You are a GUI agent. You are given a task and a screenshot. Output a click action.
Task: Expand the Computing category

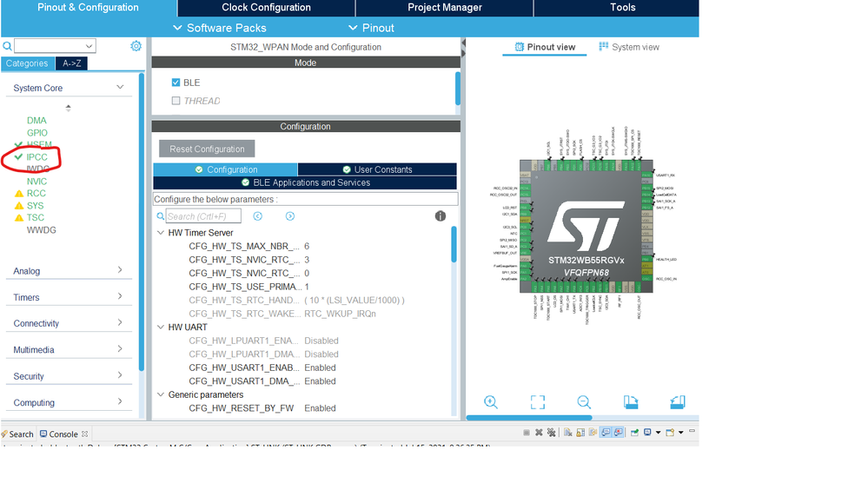coord(120,401)
